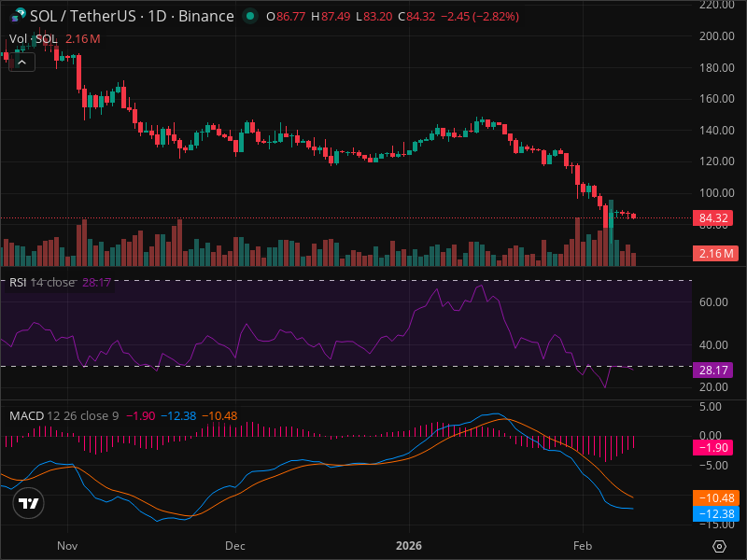Viewport: 747px width, 560px height.
Task: Select the Vol · SOL indicator label
Action: (34, 38)
